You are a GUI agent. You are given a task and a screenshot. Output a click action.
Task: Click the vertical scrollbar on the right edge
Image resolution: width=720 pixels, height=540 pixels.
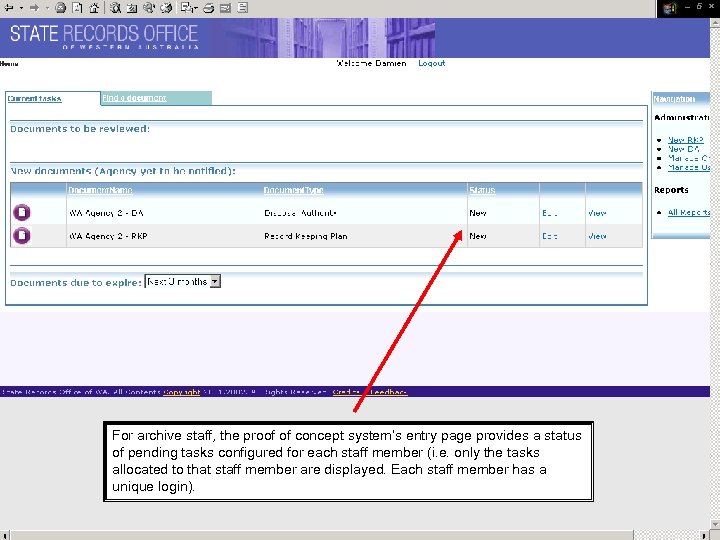pos(715,276)
